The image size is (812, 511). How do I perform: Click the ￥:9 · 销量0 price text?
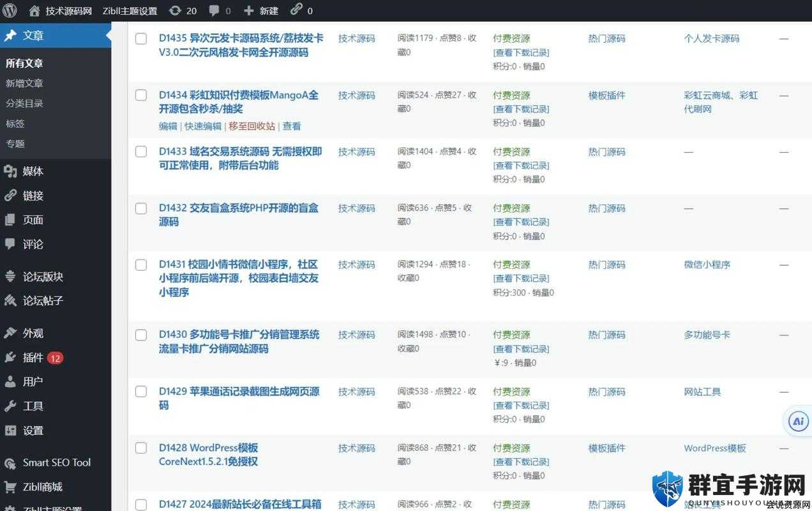[515, 363]
